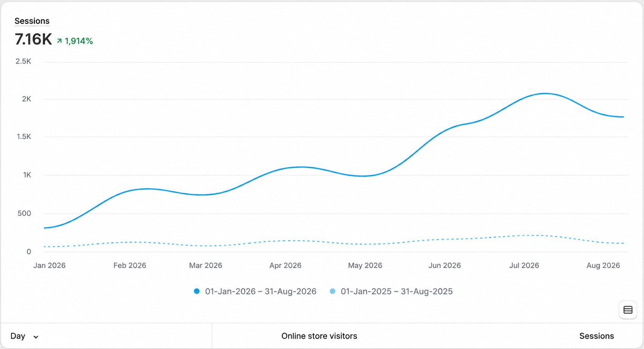Click the Jan 2026 axis label
The width and height of the screenshot is (644, 349).
point(50,265)
